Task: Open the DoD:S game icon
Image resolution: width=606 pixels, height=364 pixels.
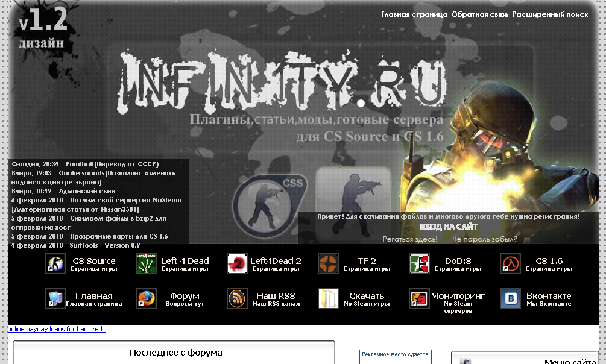Action: point(419,263)
